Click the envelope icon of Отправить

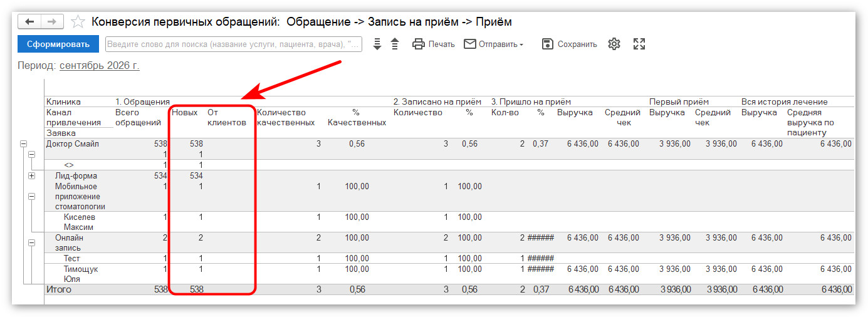tap(470, 44)
